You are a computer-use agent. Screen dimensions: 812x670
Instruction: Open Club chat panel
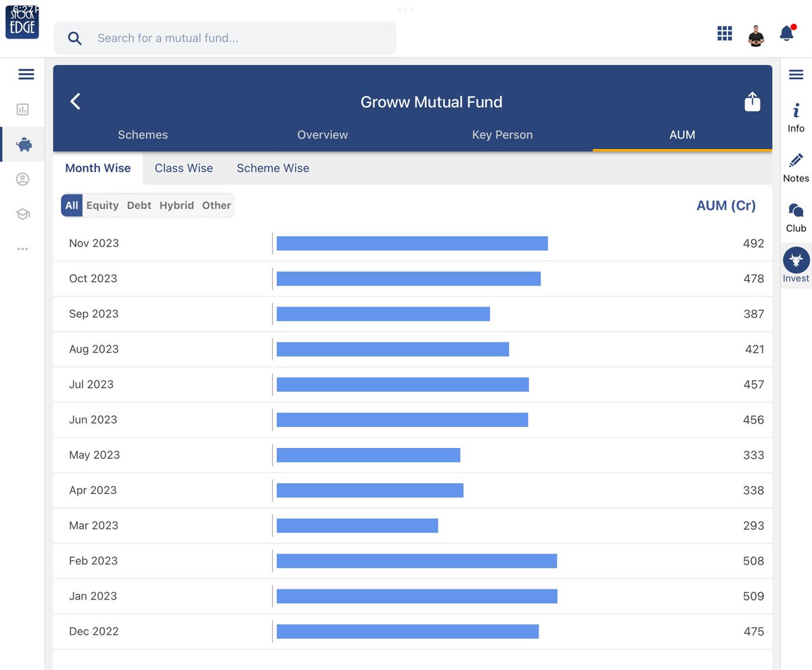pyautogui.click(x=796, y=218)
